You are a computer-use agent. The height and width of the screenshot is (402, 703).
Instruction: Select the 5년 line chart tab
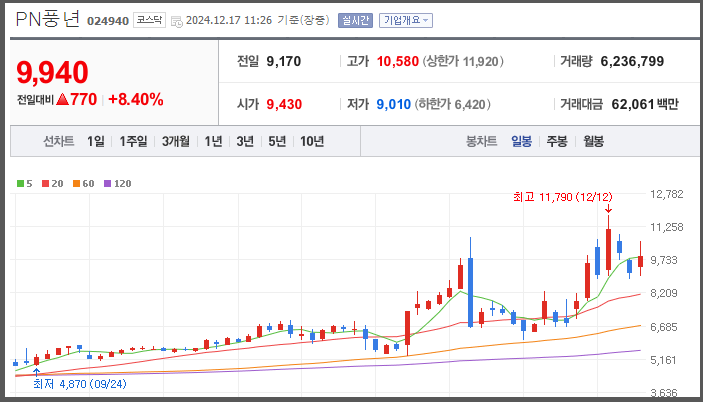[277, 142]
